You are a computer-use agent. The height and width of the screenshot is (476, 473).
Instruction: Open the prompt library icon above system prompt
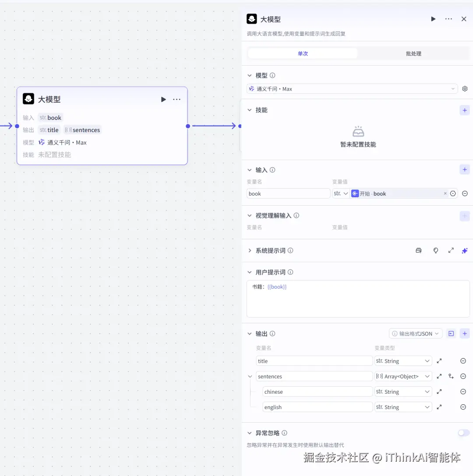[x=418, y=250]
